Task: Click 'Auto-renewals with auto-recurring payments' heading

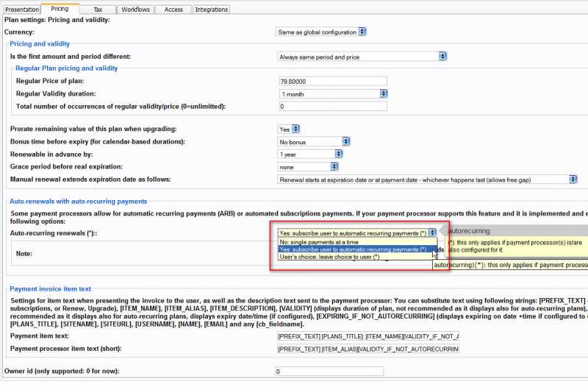Action: tap(79, 201)
